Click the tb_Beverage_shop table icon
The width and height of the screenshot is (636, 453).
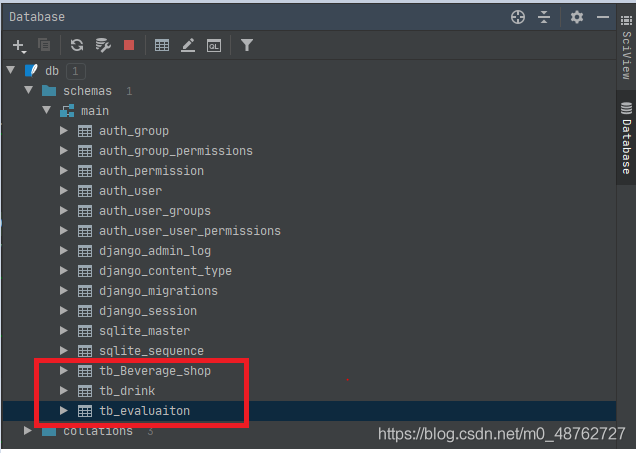[85, 371]
